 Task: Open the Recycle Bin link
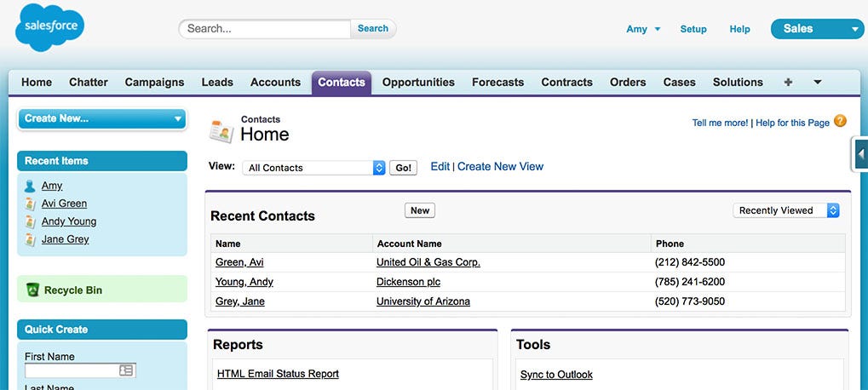(x=73, y=290)
